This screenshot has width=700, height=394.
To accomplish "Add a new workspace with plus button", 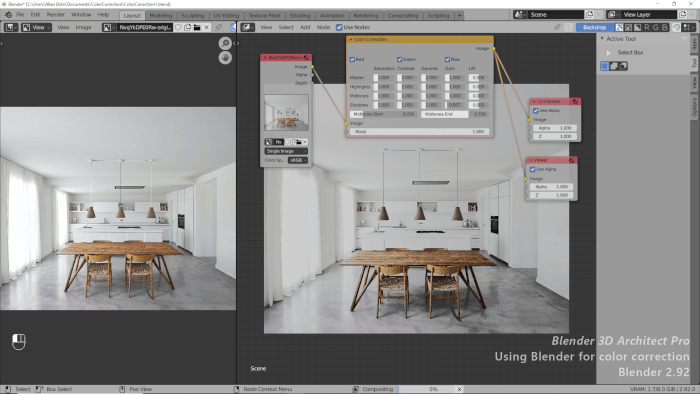I will (x=459, y=16).
